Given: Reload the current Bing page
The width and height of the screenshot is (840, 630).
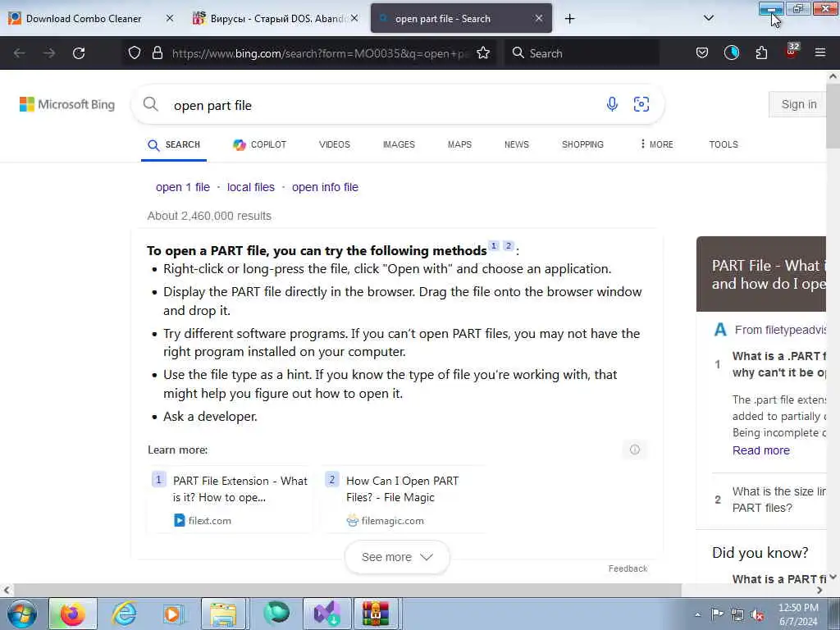Looking at the screenshot, I should point(79,53).
